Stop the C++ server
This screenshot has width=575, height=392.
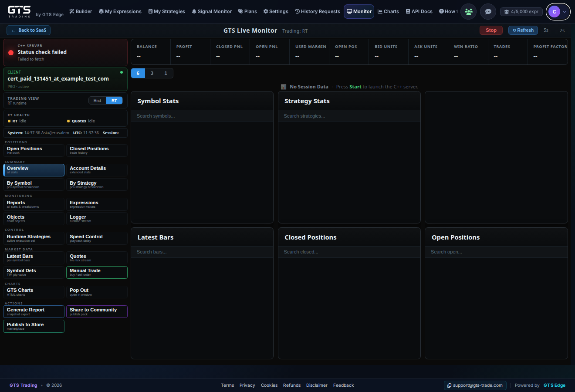pyautogui.click(x=491, y=30)
